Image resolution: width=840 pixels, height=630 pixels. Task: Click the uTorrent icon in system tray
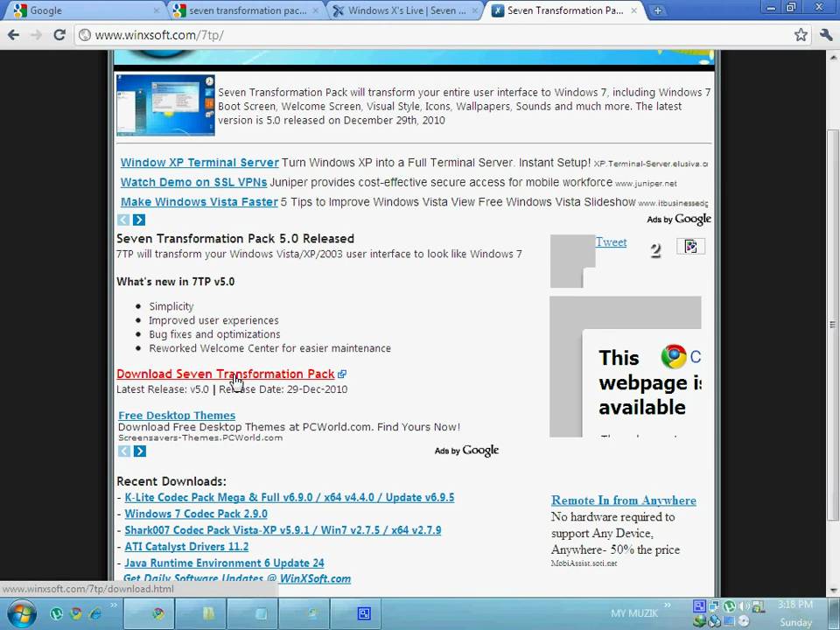point(729,606)
